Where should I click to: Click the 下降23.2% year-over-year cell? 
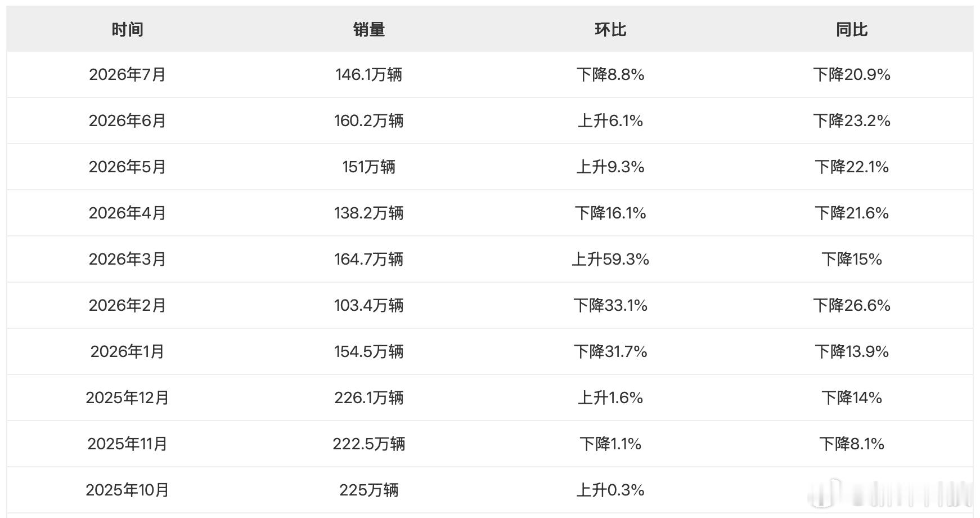852,120
